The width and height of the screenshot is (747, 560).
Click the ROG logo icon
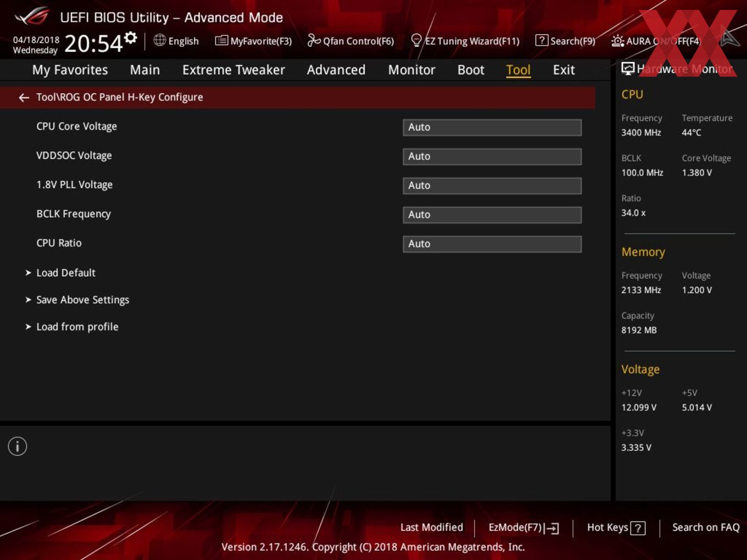point(32,16)
